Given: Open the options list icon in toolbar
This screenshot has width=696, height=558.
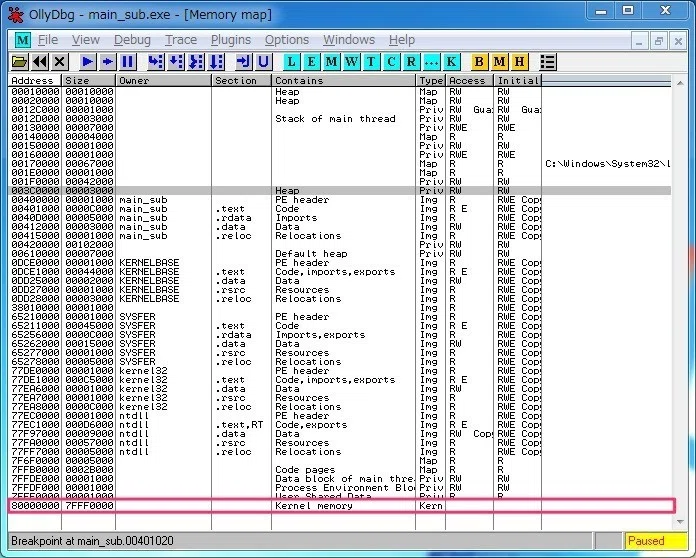Looking at the screenshot, I should click(548, 62).
